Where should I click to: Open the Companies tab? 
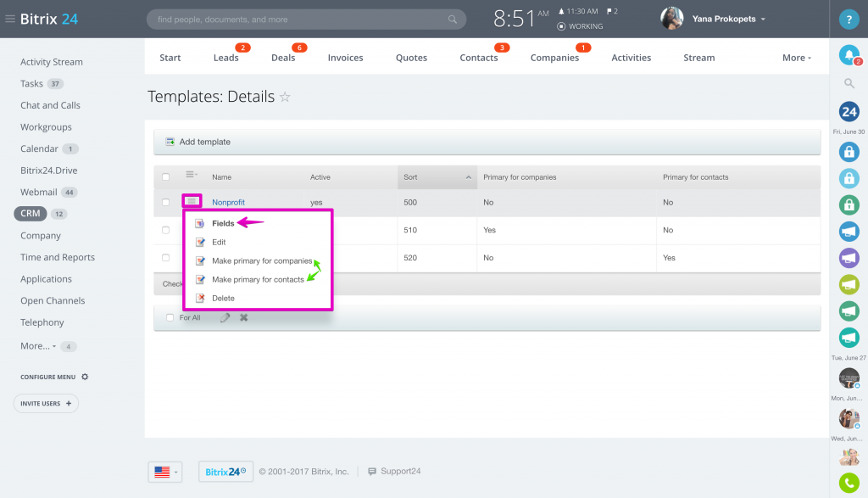coord(554,58)
